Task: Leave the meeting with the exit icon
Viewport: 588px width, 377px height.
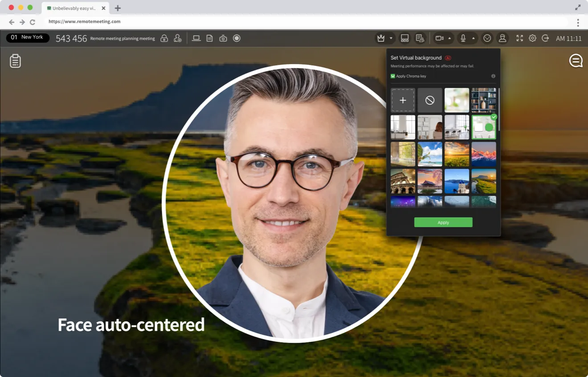Action: pos(545,38)
